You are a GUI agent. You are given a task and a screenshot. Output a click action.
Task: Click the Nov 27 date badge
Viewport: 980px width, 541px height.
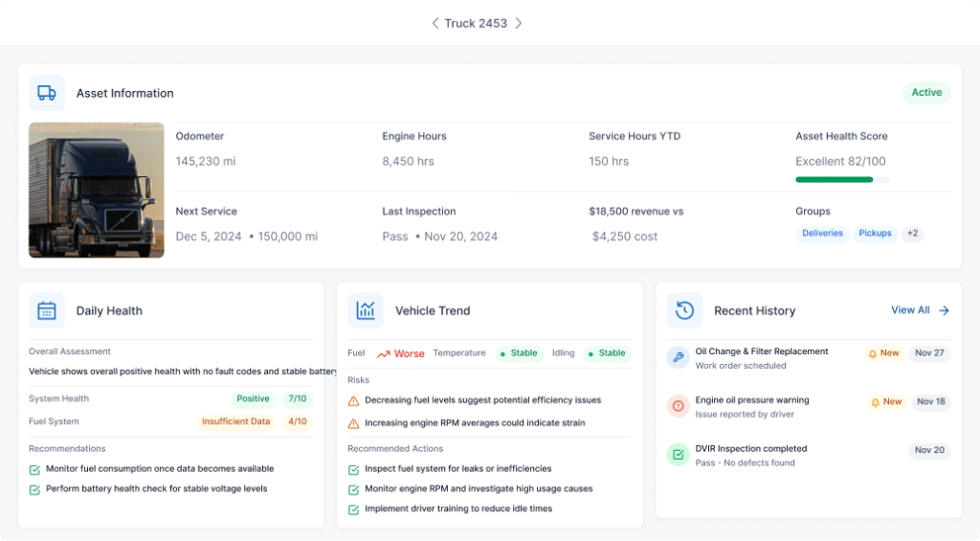[x=929, y=353]
